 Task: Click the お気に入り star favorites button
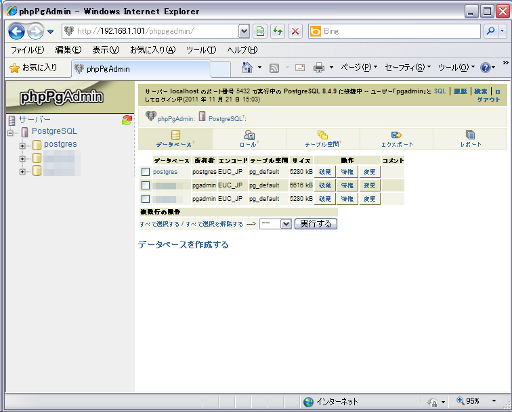(x=33, y=68)
